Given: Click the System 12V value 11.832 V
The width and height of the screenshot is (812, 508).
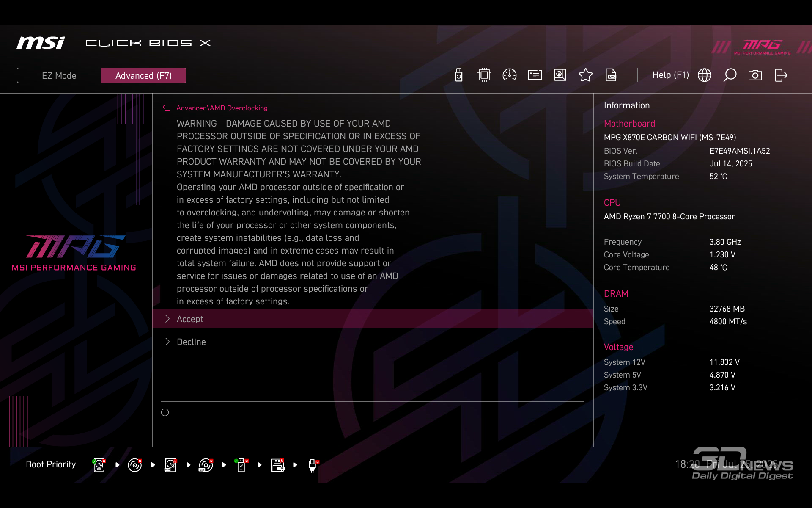Looking at the screenshot, I should tap(724, 362).
